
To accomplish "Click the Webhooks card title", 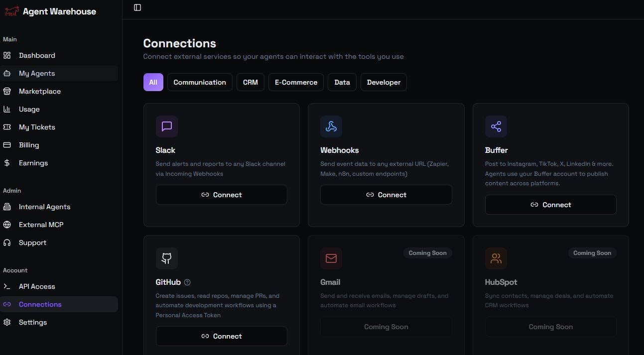I will click(340, 150).
